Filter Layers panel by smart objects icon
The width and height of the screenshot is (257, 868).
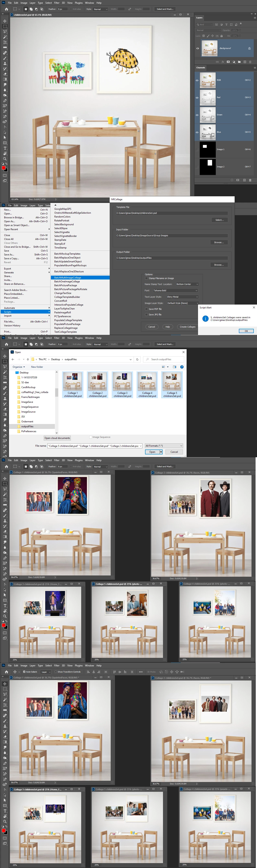pos(236,25)
